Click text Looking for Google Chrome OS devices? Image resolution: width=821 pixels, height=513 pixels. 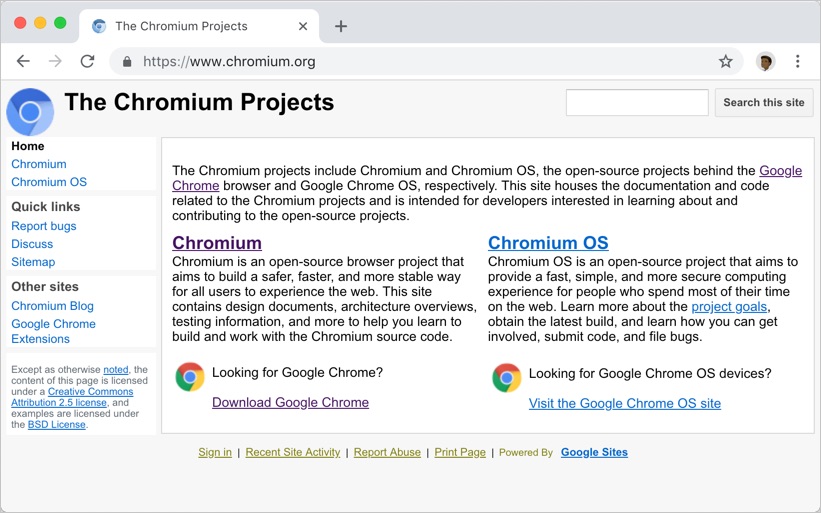click(x=650, y=374)
